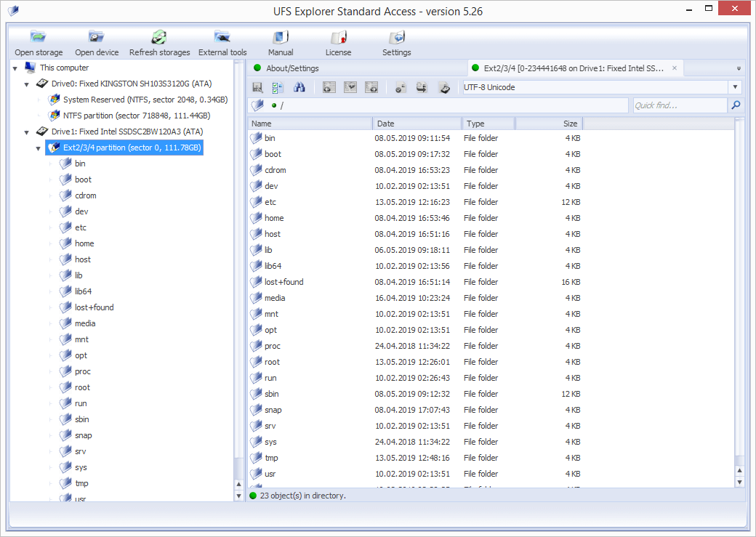Image resolution: width=756 pixels, height=537 pixels.
Task: Open License dialog icon
Action: [339, 37]
